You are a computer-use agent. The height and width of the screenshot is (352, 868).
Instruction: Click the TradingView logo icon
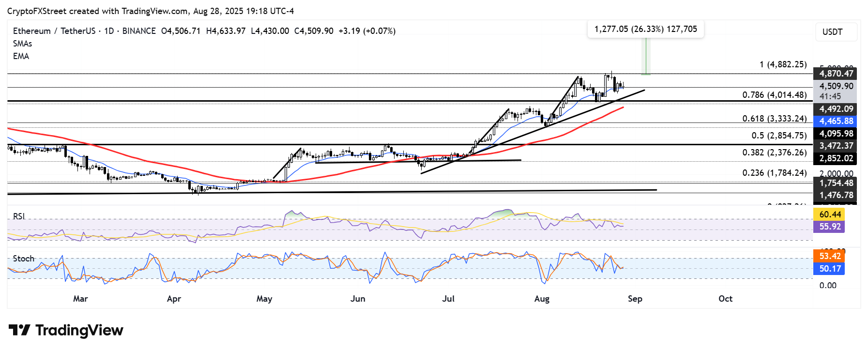pos(19,330)
